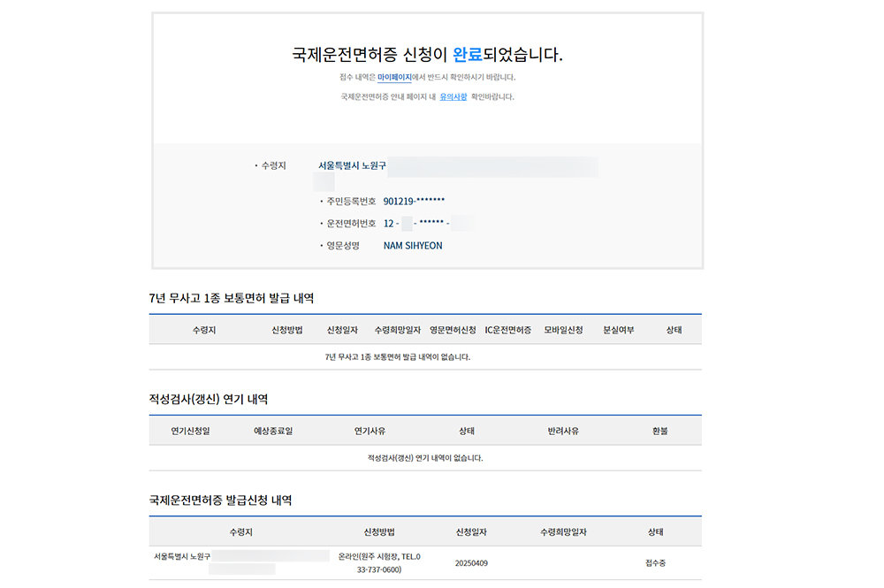Click the 운전면허번호 label
This screenshot has height=588, width=884.
point(351,224)
